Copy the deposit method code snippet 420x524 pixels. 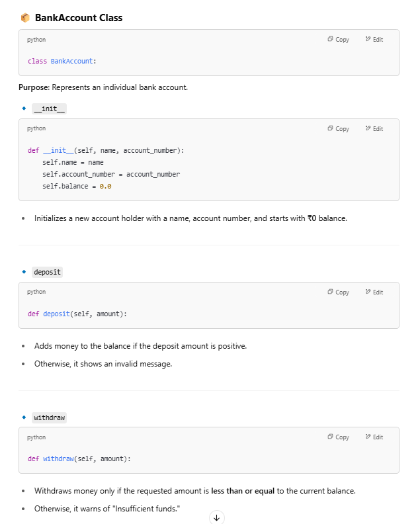(338, 292)
